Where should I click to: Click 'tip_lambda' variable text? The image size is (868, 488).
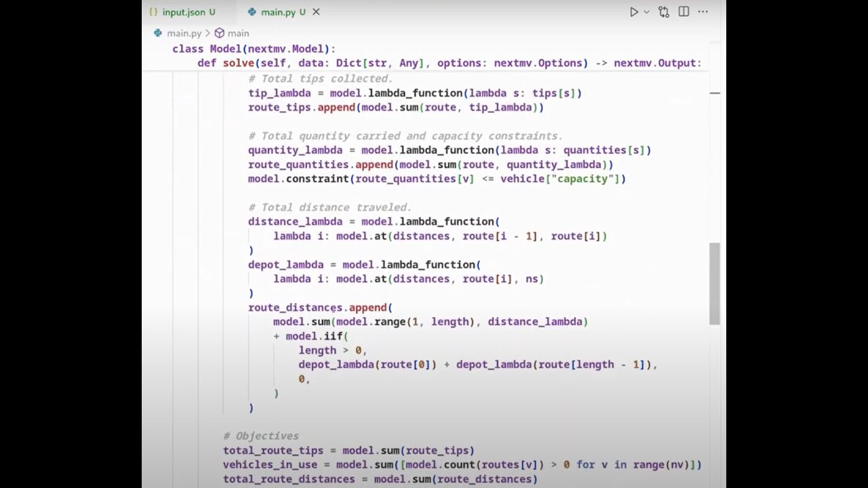[279, 93]
